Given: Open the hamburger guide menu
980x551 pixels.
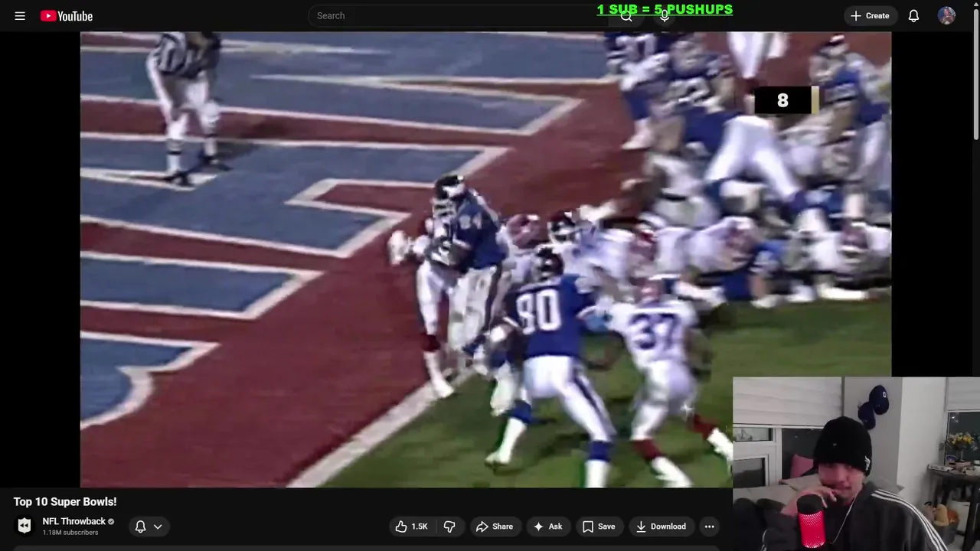Looking at the screenshot, I should pos(20,15).
